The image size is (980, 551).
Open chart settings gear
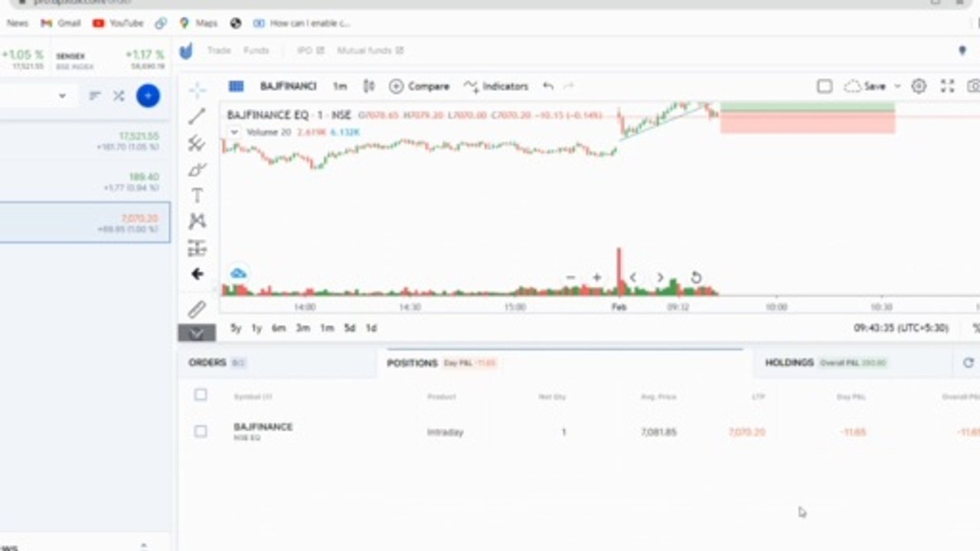click(919, 86)
